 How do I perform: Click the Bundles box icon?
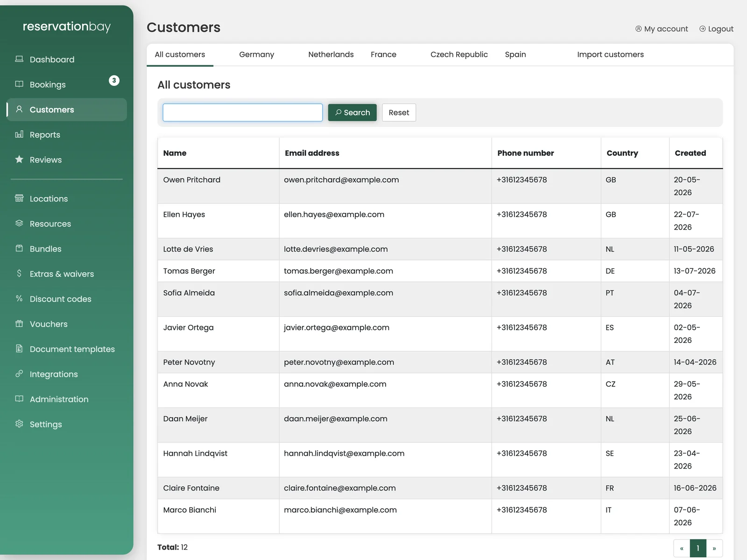(x=19, y=248)
